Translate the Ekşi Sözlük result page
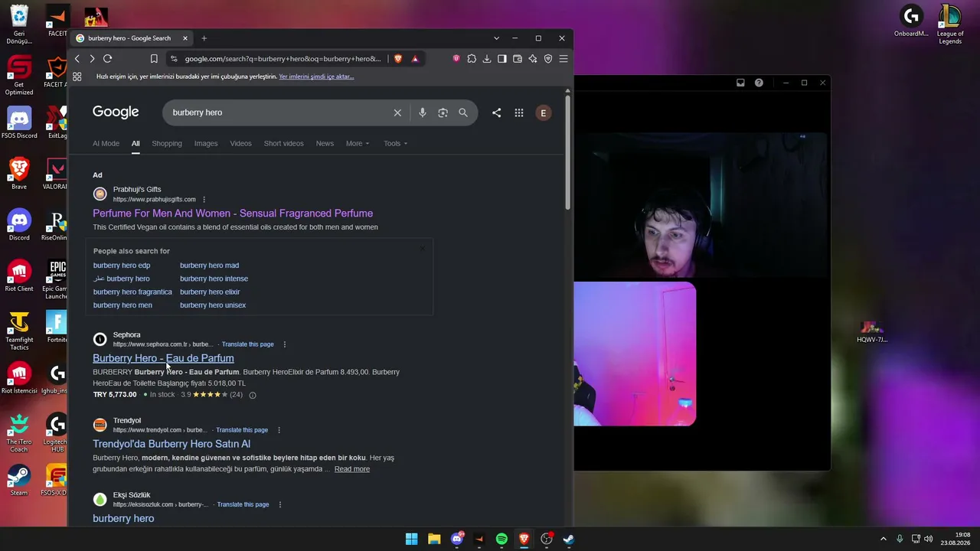980x551 pixels. (243, 505)
